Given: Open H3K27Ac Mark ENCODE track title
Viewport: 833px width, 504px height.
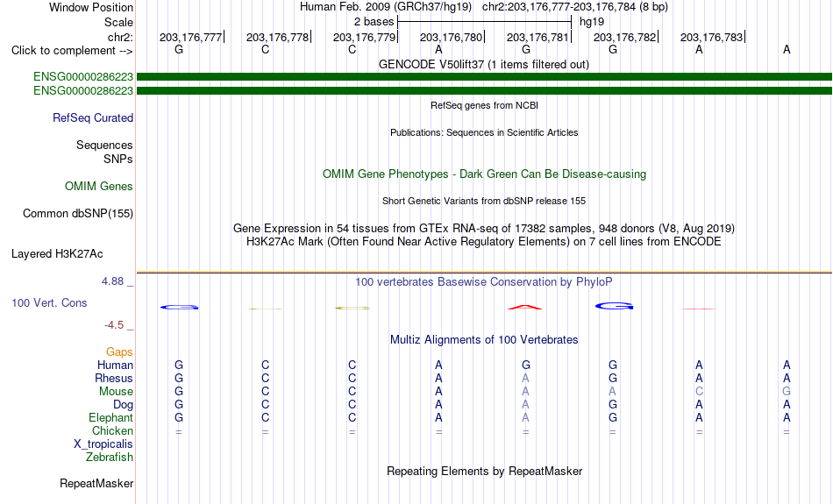Looking at the screenshot, I should coord(484,242).
